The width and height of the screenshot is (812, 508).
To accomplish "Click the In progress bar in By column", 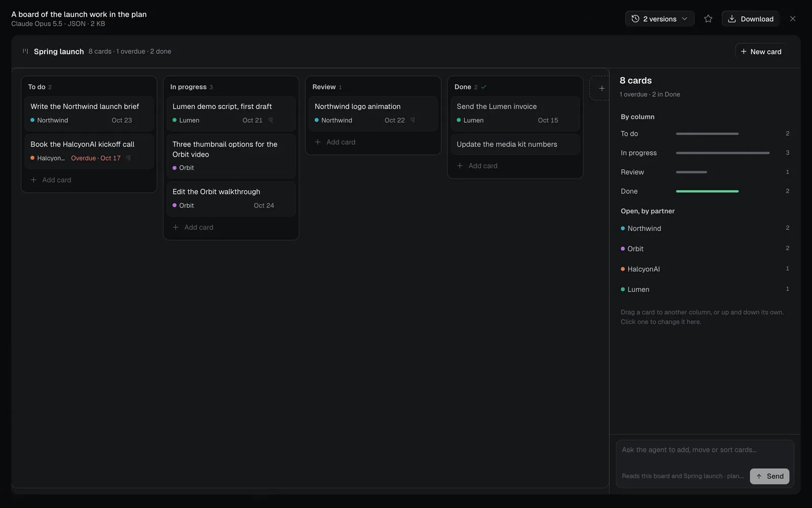I will pos(723,153).
